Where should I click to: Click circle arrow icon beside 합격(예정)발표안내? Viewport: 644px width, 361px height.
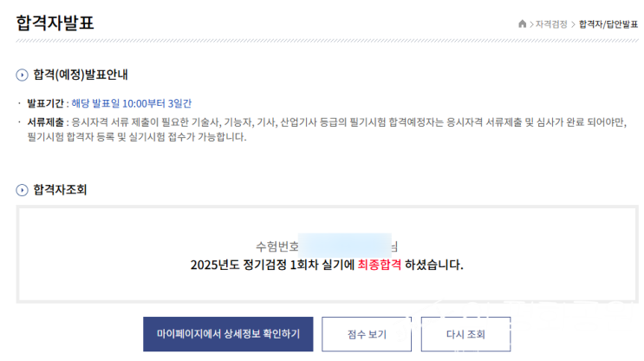point(22,75)
